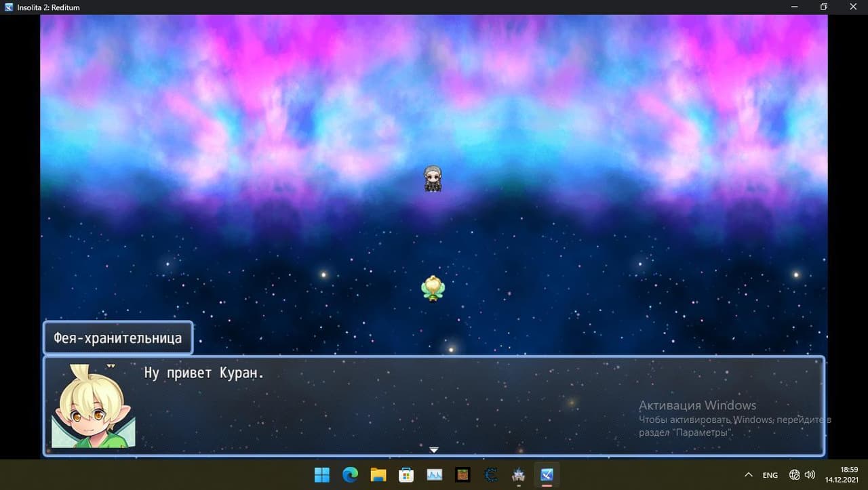This screenshot has width=868, height=490.
Task: Click the fairy sprite in the starfield
Action: [x=433, y=288]
